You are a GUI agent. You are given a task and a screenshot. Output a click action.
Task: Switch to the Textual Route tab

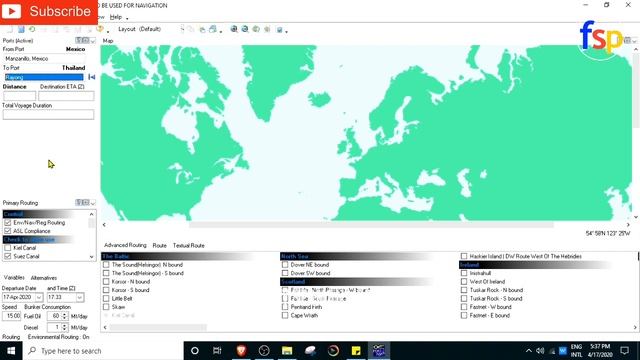[x=189, y=246]
